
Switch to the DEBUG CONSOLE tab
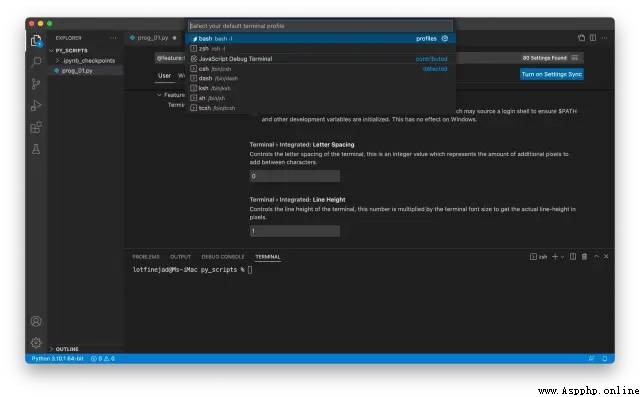point(223,257)
